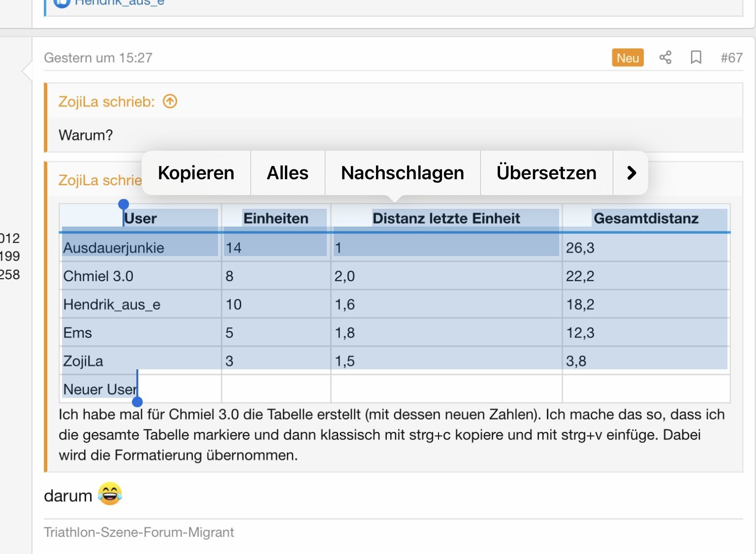Tap the orange Neu badge
Viewport: 756px width, 554px height.
[x=628, y=58]
